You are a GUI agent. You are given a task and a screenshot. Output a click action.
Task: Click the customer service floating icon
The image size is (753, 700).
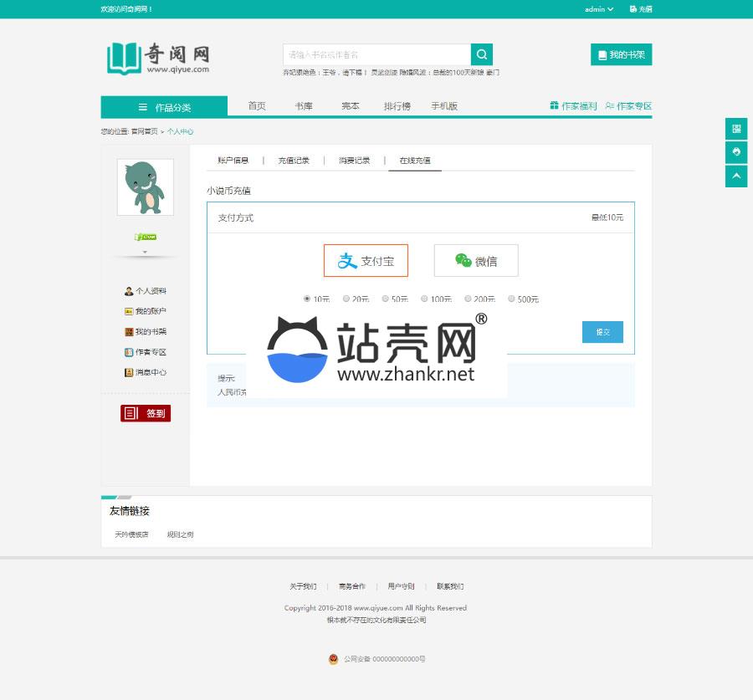point(735,152)
